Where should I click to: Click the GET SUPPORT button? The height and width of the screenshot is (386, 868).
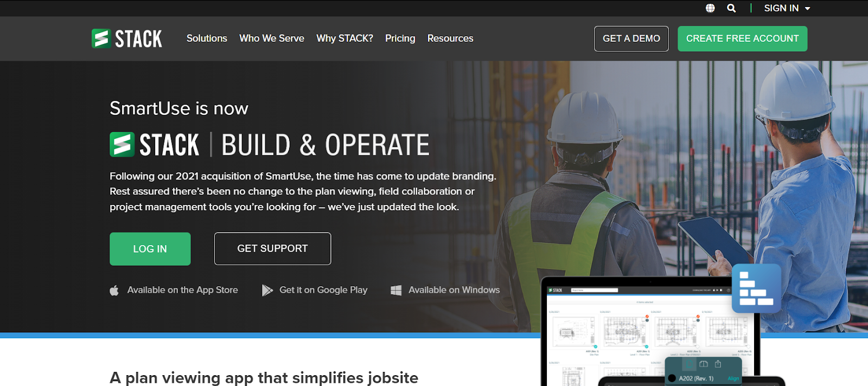272,249
